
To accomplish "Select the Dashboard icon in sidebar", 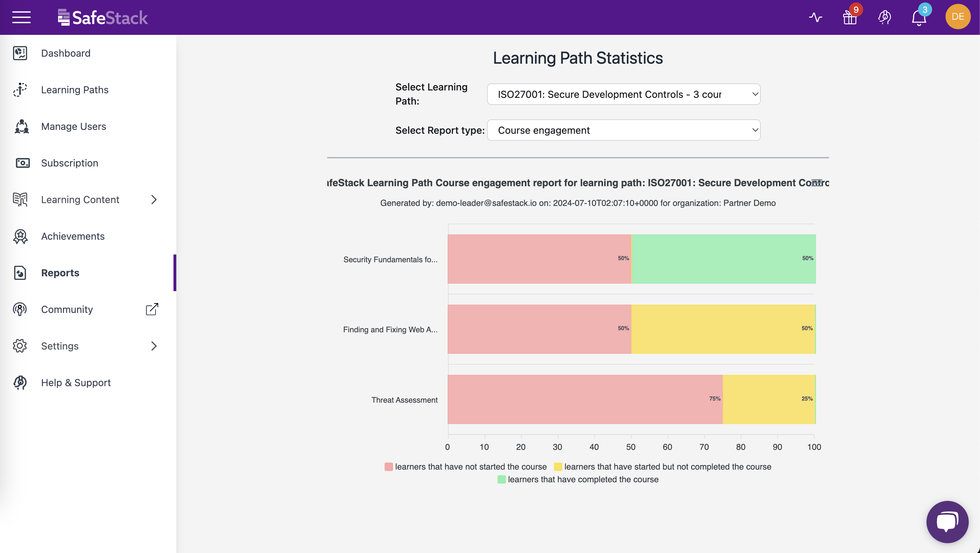I will tap(20, 53).
